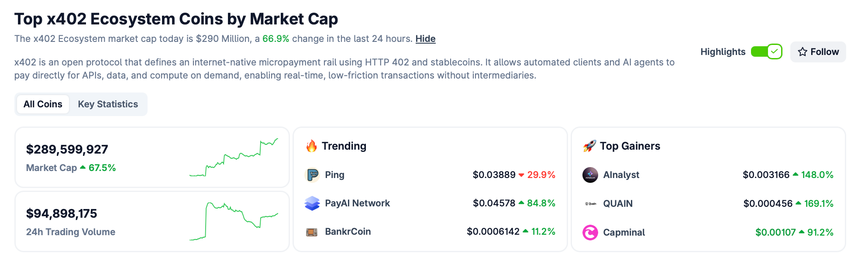Switch to the Key Statistics tab

tap(108, 104)
